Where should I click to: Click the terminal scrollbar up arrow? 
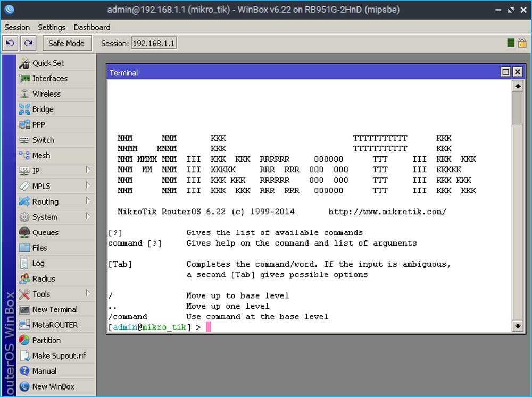518,86
